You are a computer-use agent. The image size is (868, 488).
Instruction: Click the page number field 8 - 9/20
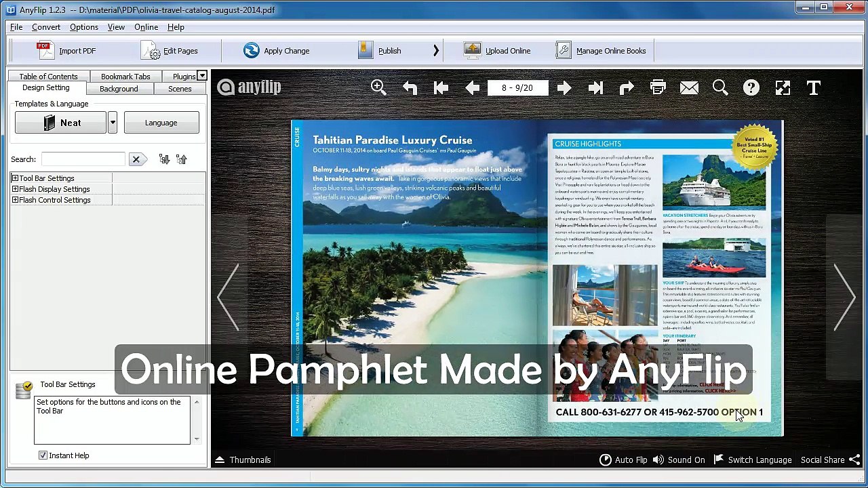click(x=517, y=87)
